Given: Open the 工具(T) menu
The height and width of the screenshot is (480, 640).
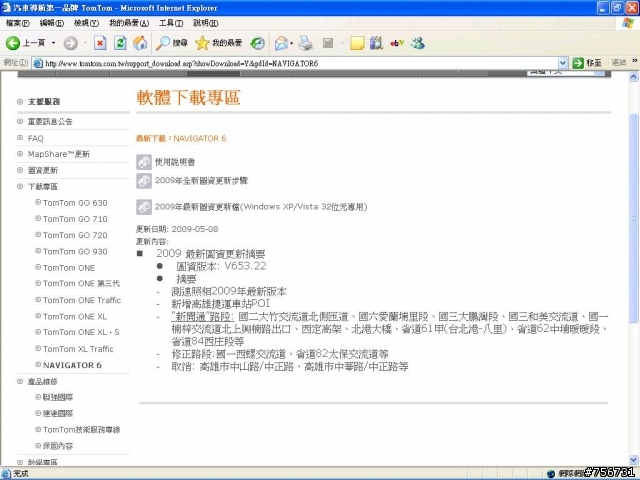Looking at the screenshot, I should 171,23.
